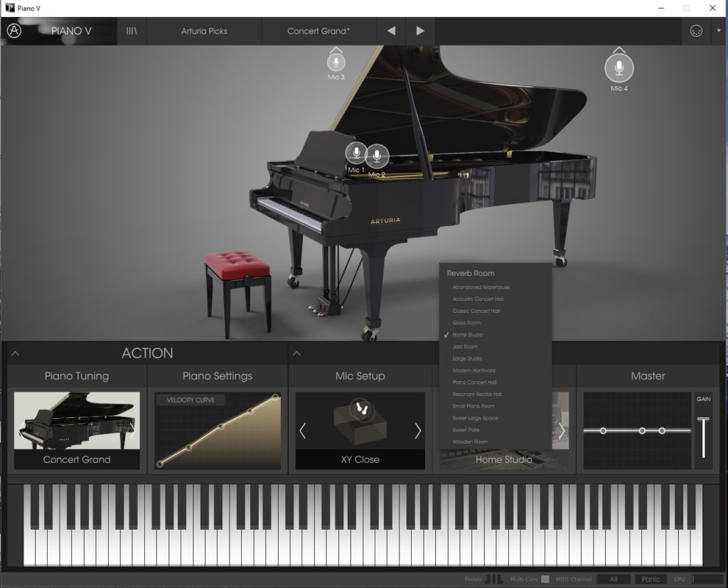728x588 pixels.
Task: Select the Mic 4 microphone icon
Action: pyautogui.click(x=619, y=68)
